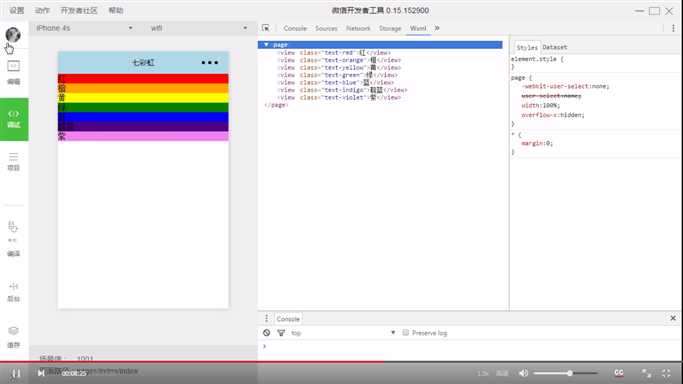Show more devtools tabs via the double chevron
The image size is (683, 384).
pyautogui.click(x=437, y=28)
